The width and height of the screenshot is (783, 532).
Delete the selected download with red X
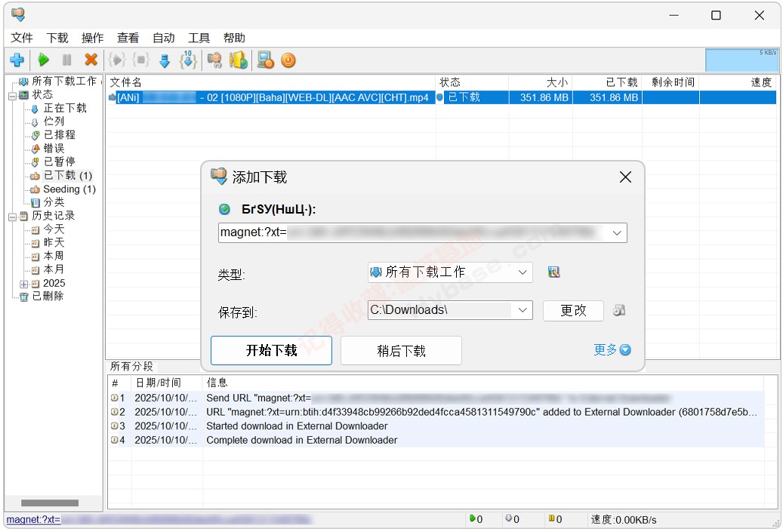pyautogui.click(x=91, y=60)
